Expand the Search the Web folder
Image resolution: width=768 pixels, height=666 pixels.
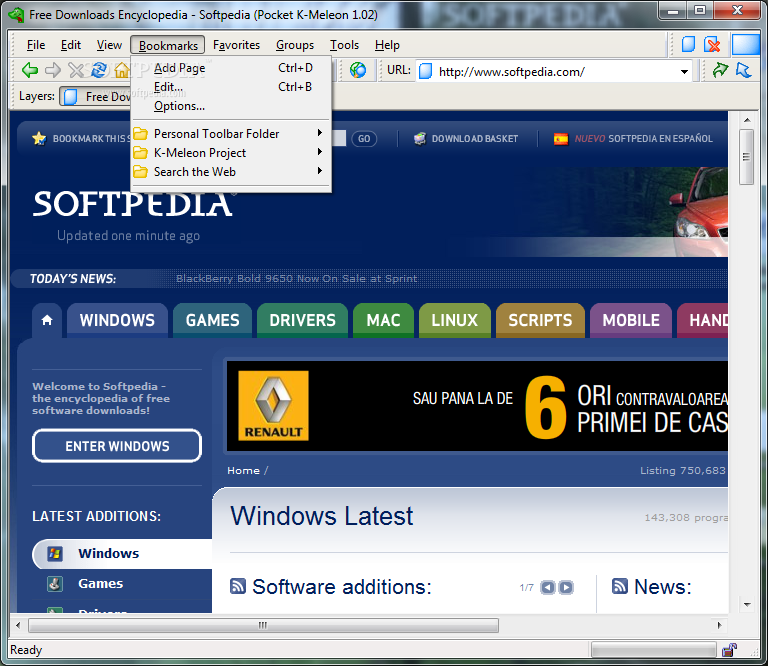click(x=230, y=172)
